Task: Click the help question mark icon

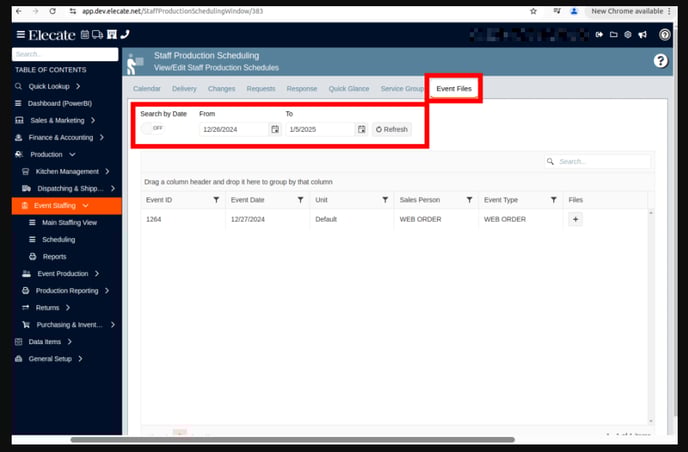Action: pos(660,61)
